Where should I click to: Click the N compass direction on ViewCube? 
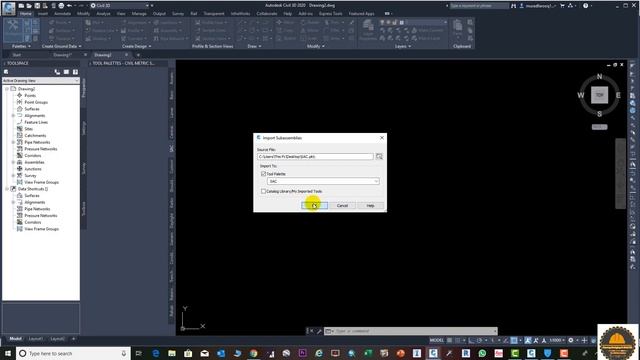pos(599,76)
